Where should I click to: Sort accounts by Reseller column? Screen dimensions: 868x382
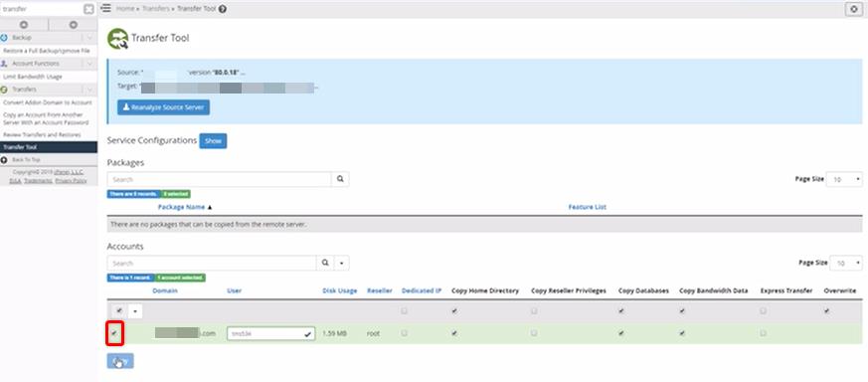pos(380,290)
